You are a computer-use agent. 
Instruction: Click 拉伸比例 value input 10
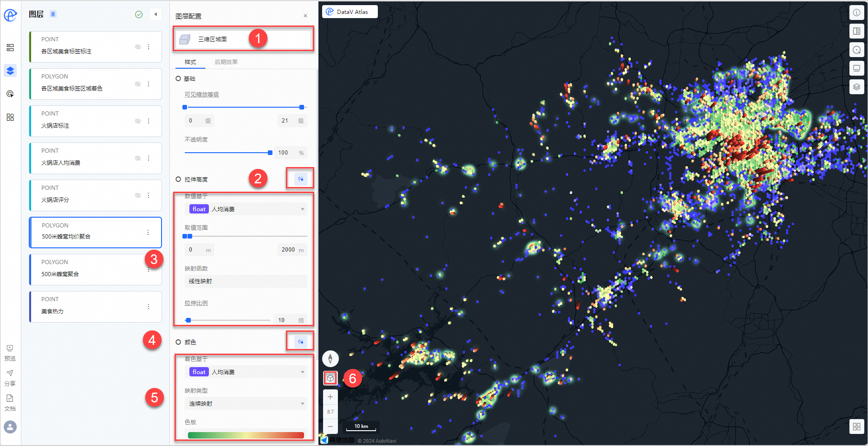291,320
